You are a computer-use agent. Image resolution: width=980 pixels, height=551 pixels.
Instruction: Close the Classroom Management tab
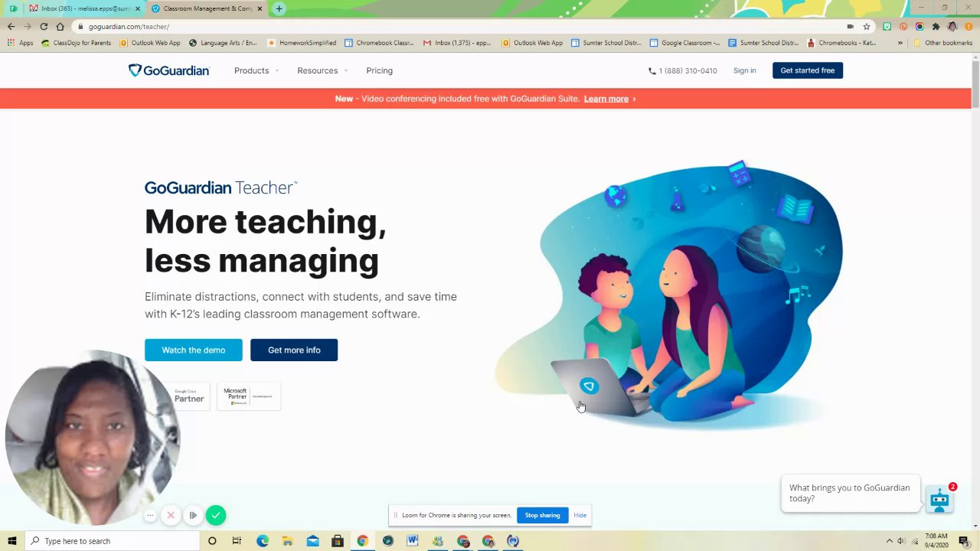[x=260, y=8]
